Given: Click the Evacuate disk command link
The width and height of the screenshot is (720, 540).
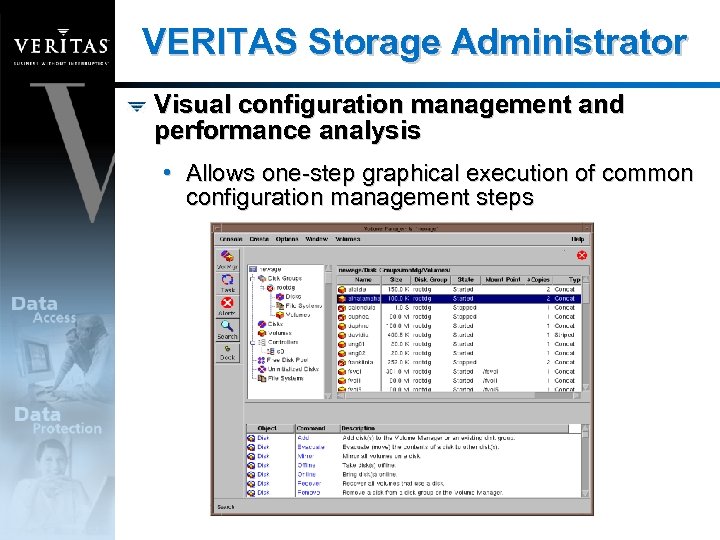Looking at the screenshot, I should coord(311,447).
